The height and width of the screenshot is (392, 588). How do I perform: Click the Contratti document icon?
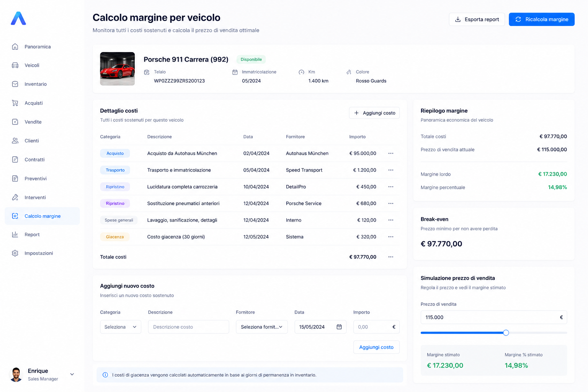(x=15, y=160)
